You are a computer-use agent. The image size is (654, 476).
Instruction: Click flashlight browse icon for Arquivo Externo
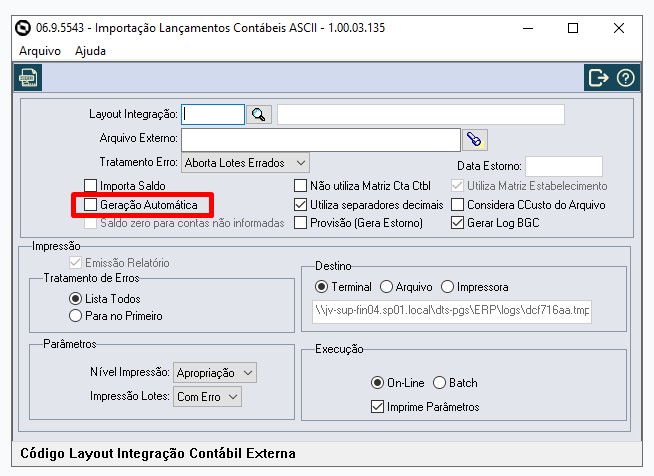pyautogui.click(x=475, y=140)
